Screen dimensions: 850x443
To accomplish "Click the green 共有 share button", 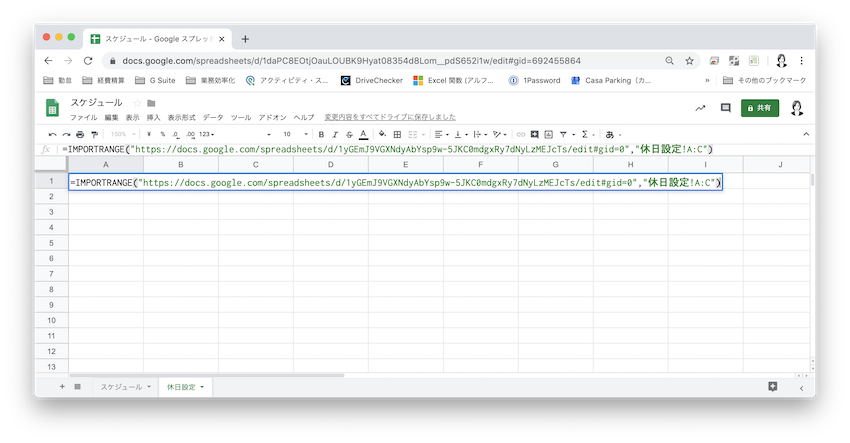I will [760, 108].
